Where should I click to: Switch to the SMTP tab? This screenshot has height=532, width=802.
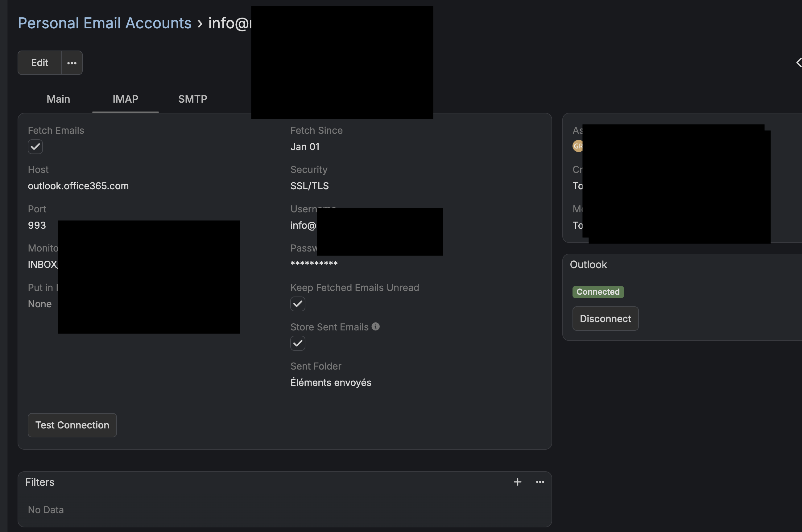click(x=192, y=99)
